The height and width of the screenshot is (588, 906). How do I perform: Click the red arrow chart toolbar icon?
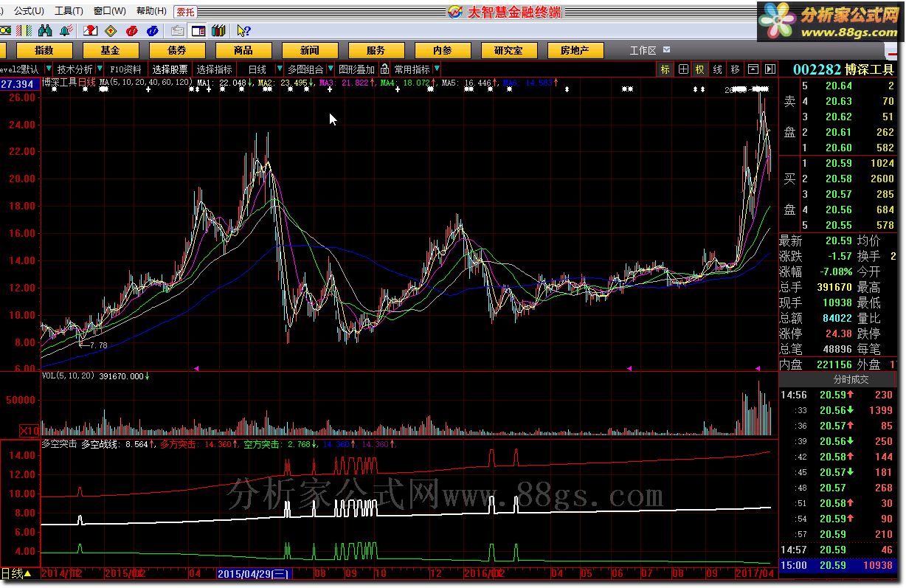[x=91, y=31]
